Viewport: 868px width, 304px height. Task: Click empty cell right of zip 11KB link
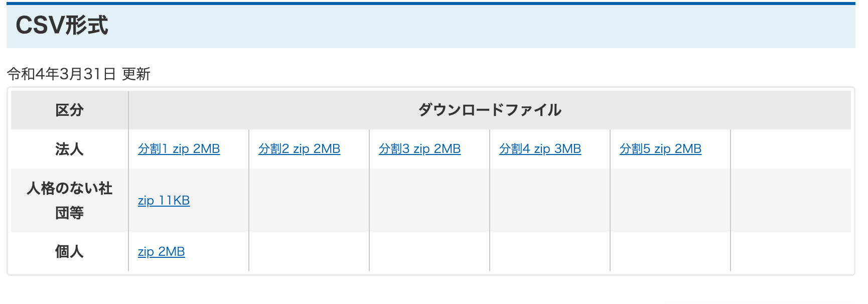point(309,201)
